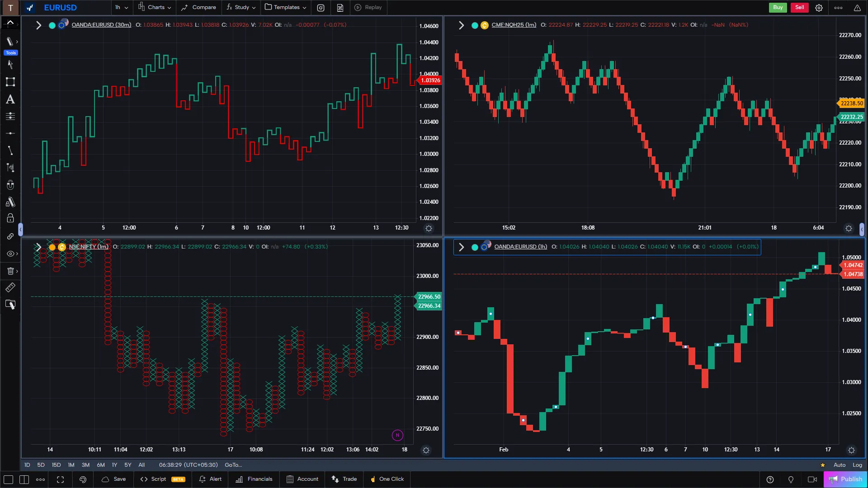Open the Study indicators menu
This screenshot has width=868, height=488.
point(241,7)
